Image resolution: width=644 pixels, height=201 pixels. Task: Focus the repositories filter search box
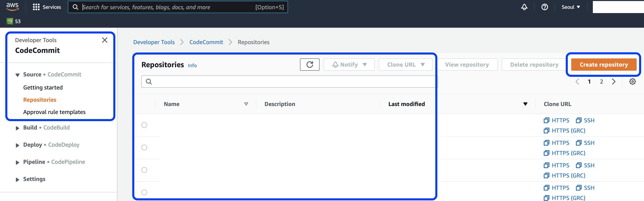(x=290, y=82)
